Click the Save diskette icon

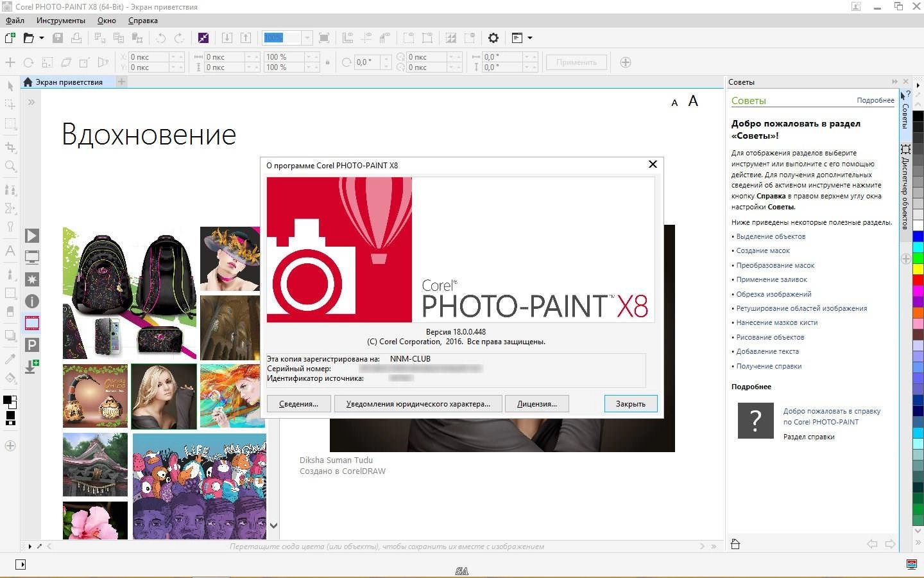pos(58,38)
